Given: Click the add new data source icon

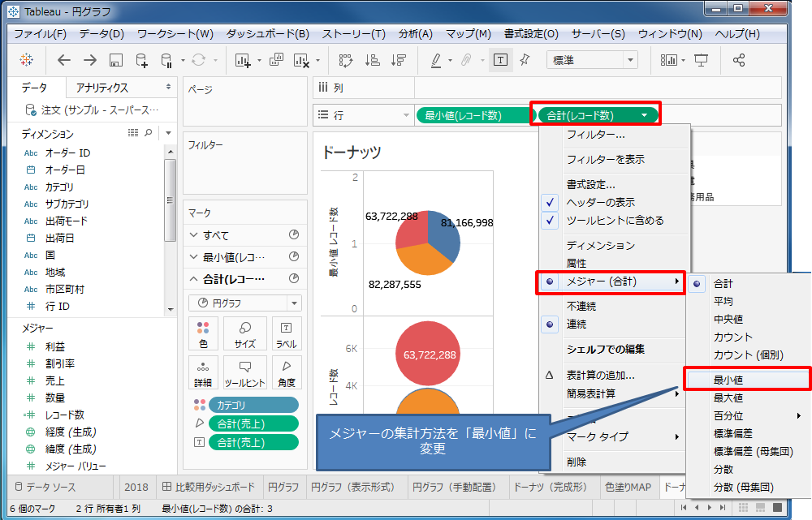Looking at the screenshot, I should 141,60.
